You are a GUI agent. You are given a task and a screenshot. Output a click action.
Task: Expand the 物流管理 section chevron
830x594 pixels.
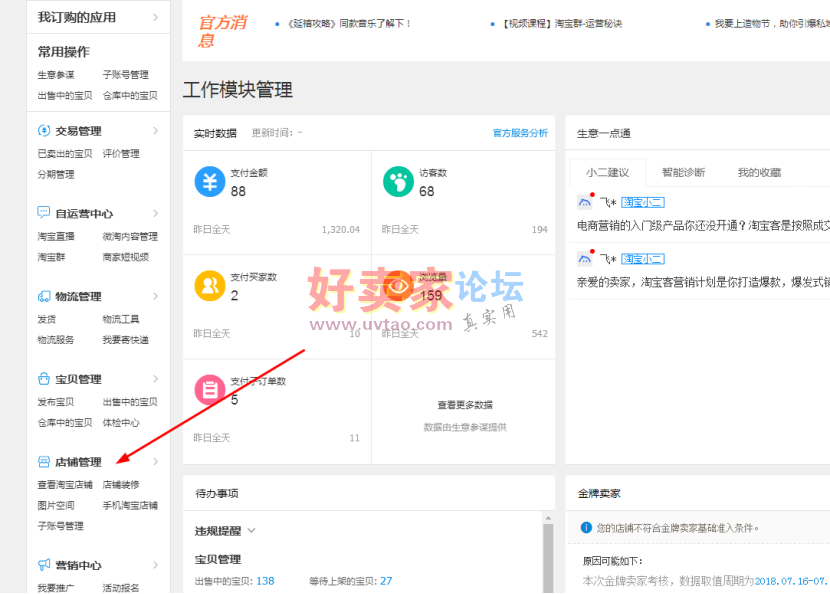point(155,297)
